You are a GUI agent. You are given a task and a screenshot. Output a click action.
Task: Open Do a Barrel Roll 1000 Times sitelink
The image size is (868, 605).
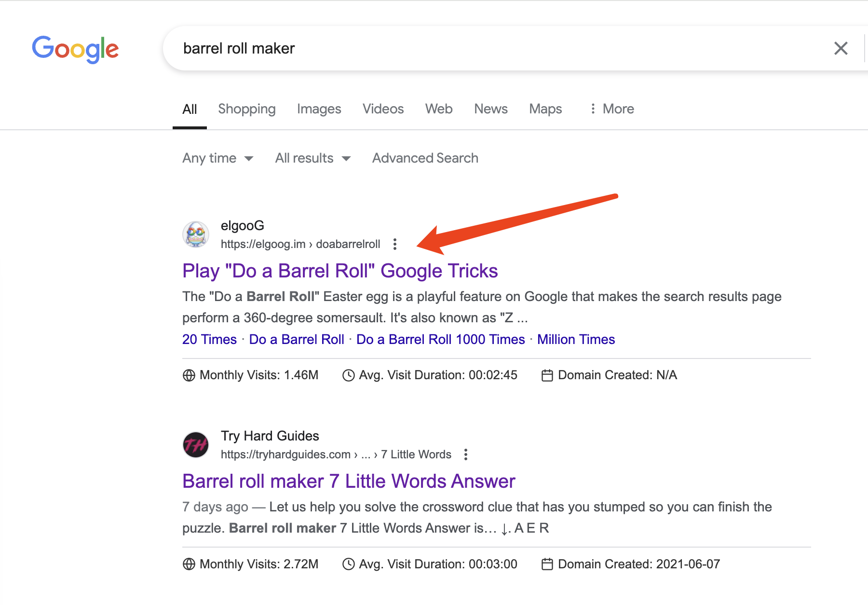tap(440, 340)
